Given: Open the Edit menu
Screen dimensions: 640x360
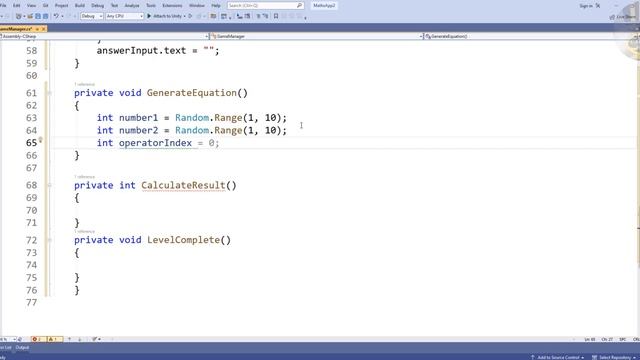Looking at the screenshot, I should 17,6.
